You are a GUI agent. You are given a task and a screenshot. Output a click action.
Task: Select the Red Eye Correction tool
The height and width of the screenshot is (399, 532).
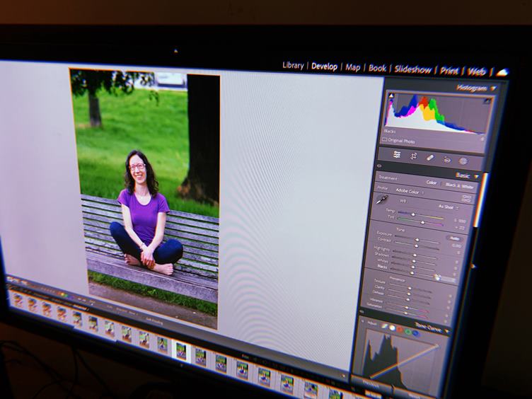point(447,159)
